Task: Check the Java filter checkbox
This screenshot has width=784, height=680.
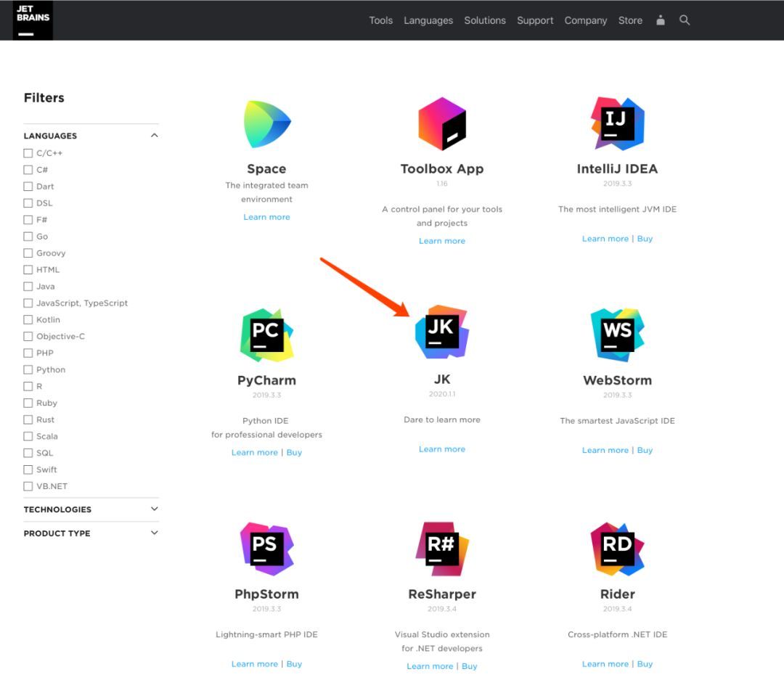Action: point(28,286)
